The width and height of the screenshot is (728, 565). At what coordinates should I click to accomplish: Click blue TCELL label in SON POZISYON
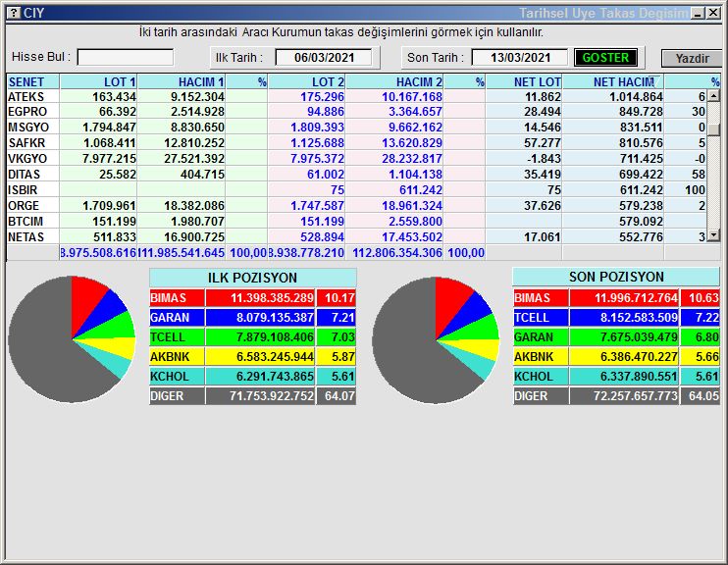click(x=541, y=318)
